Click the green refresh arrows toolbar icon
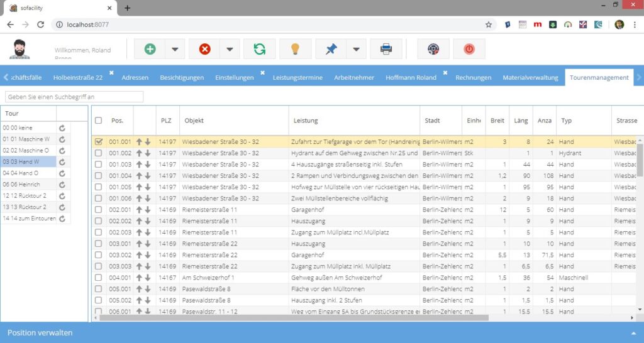The width and height of the screenshot is (644, 343). pyautogui.click(x=259, y=49)
